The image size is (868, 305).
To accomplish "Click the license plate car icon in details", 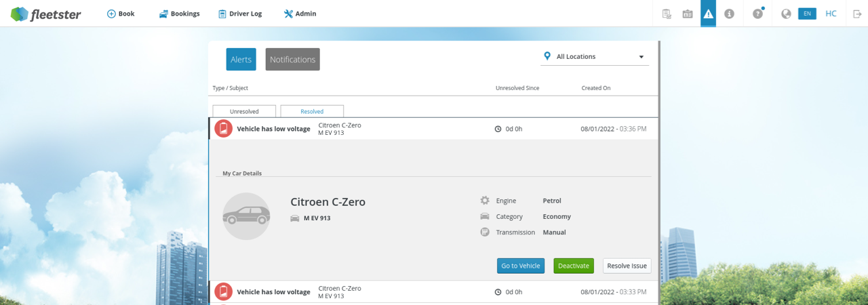I will (295, 218).
